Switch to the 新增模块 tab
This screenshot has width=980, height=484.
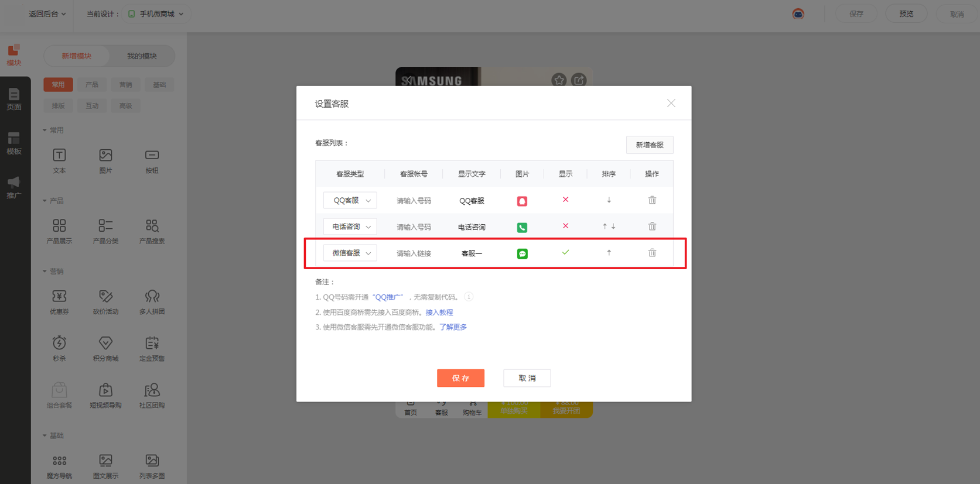77,56
